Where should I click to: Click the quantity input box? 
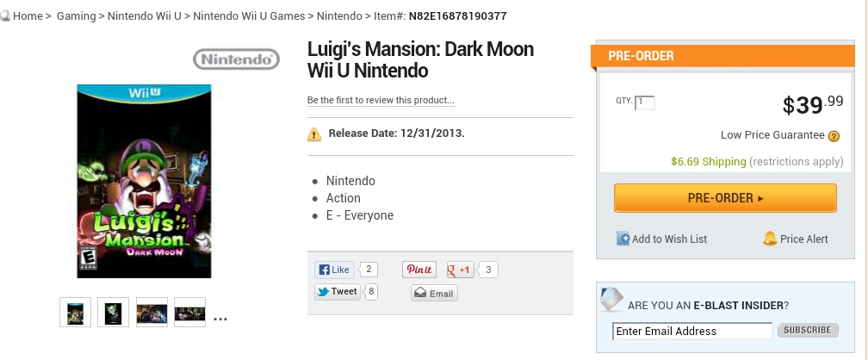[x=645, y=102]
